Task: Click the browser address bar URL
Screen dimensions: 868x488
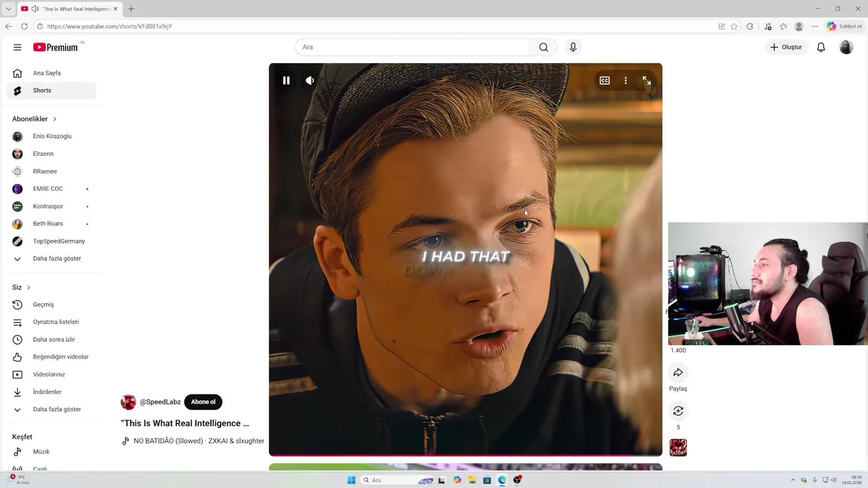Action: click(110, 26)
